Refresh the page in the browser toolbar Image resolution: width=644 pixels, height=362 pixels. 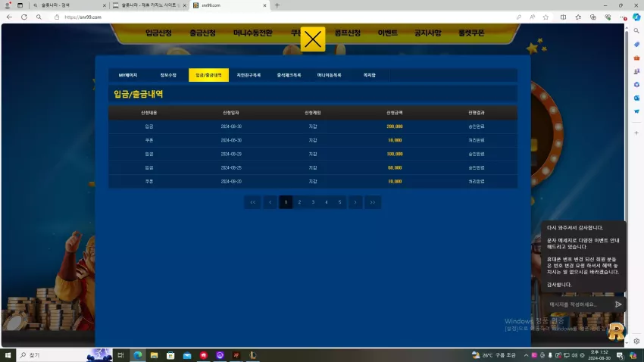24,17
